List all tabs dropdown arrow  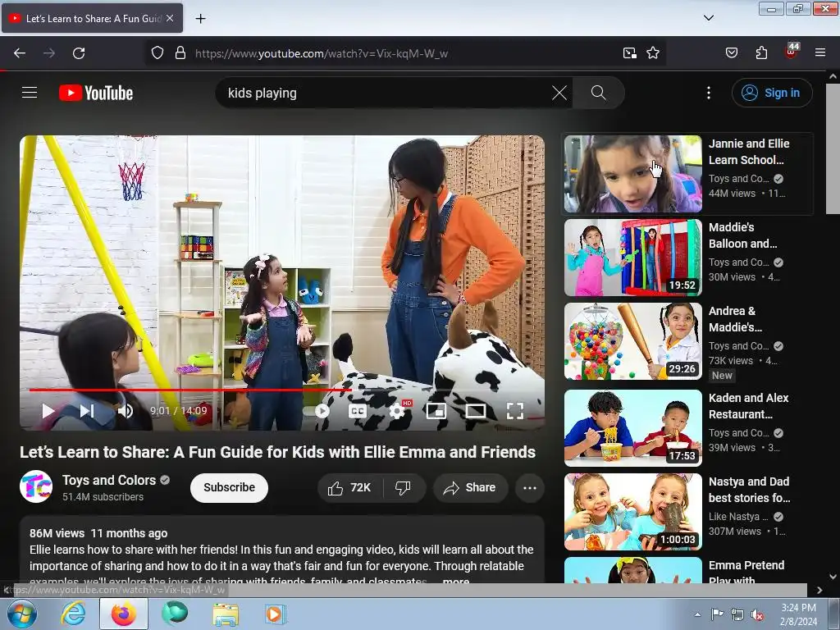(x=708, y=18)
